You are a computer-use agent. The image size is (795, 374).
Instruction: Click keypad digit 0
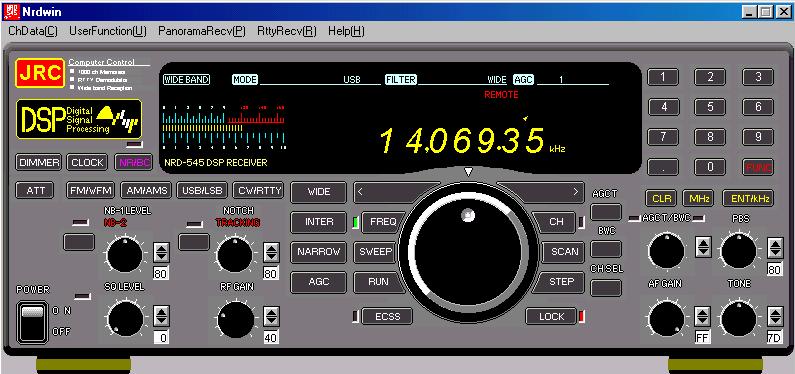point(710,167)
